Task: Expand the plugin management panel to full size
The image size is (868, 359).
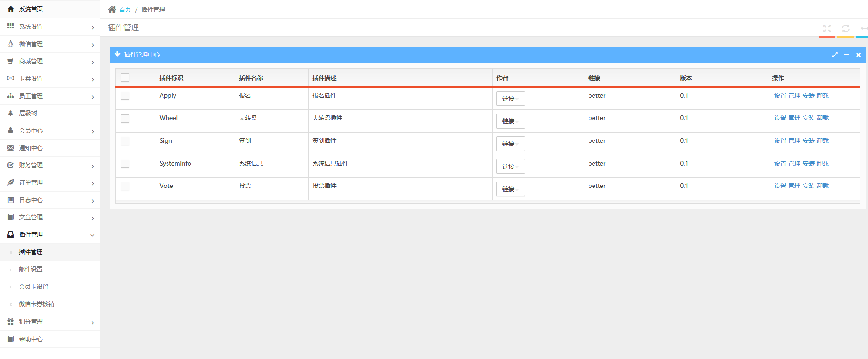Action: pos(835,55)
